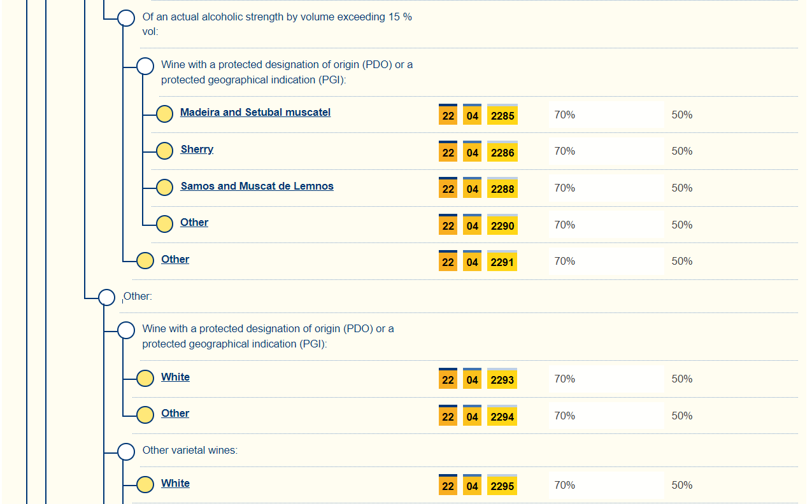Click the yellow circle next to Sherry
The image size is (812, 504).
click(x=164, y=151)
